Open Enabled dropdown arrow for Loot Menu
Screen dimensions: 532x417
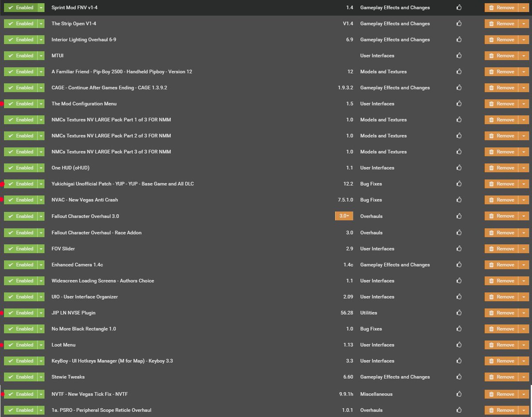[41, 345]
